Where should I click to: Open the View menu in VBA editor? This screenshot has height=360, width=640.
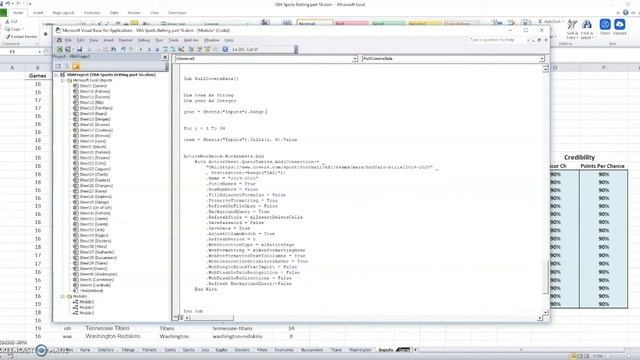(94, 40)
